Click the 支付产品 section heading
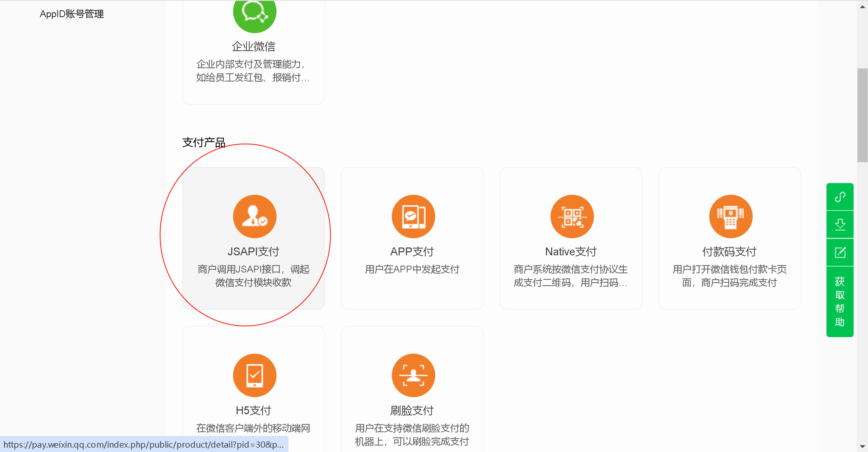868x452 pixels. (x=204, y=142)
